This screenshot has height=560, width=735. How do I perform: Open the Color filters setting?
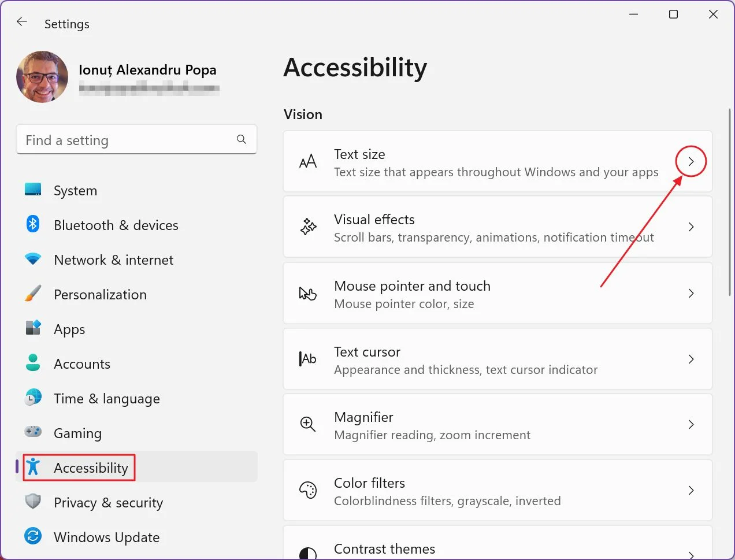point(498,490)
